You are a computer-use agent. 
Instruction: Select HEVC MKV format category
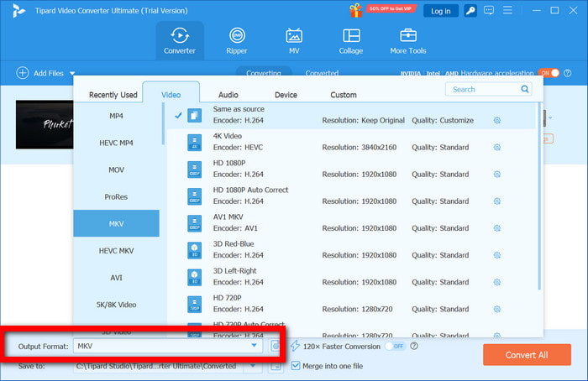tap(116, 251)
